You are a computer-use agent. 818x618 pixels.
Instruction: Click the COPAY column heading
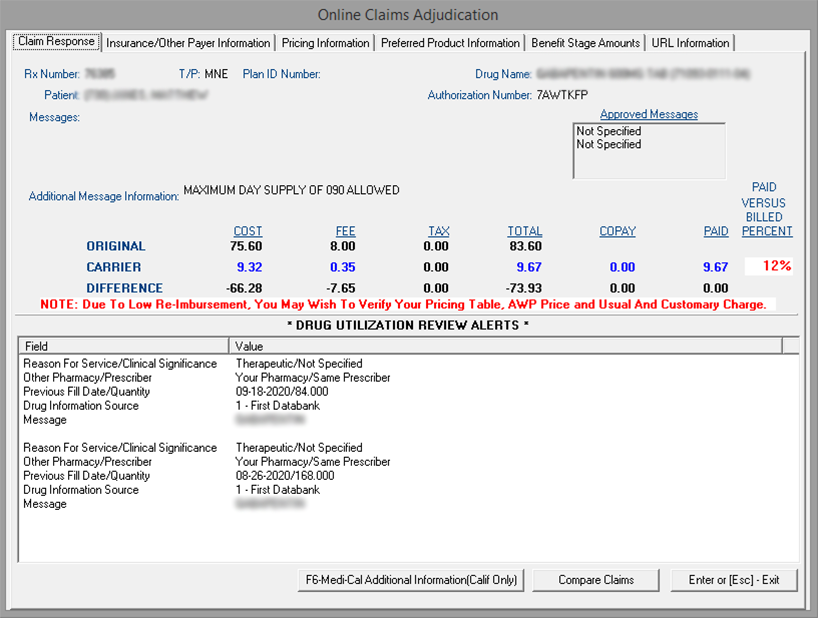(617, 232)
